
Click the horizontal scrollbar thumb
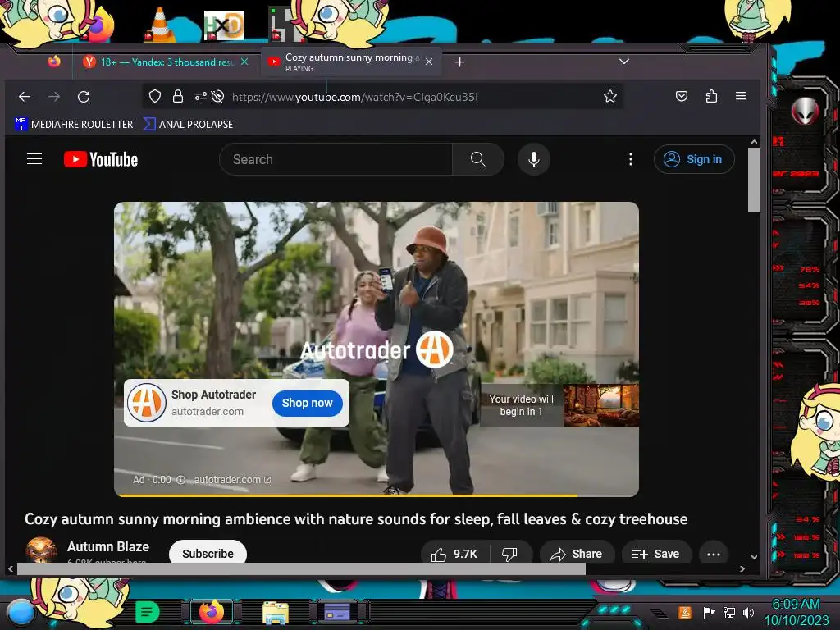[x=301, y=569]
